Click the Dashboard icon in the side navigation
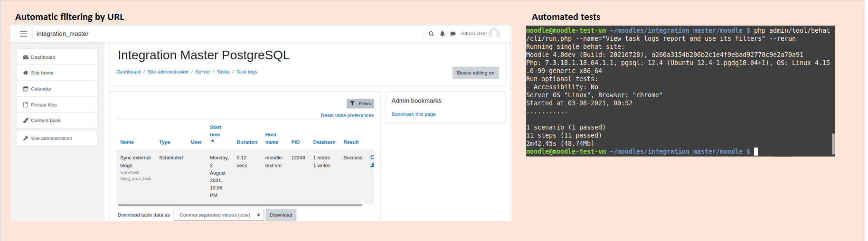Screen dimensions: 868x241 tap(26, 57)
